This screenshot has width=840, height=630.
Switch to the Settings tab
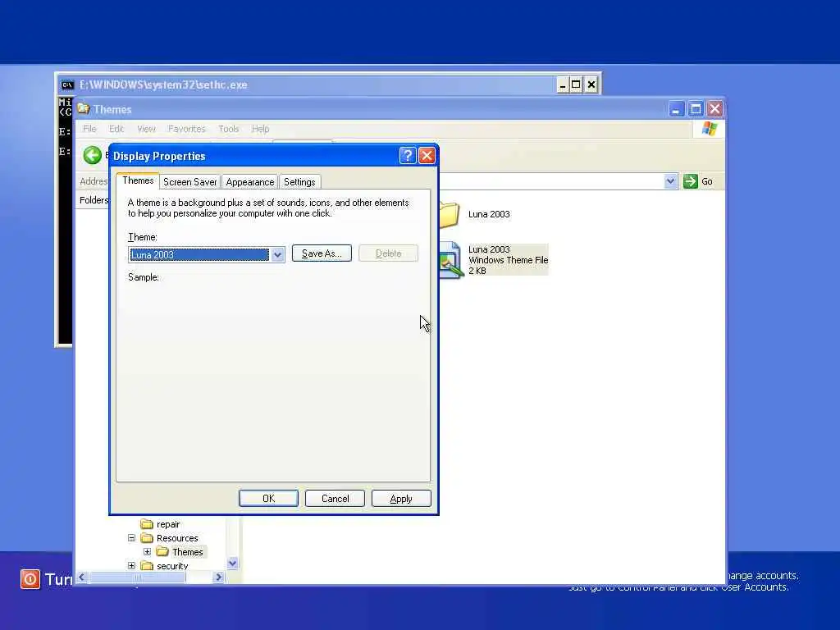[x=299, y=182]
